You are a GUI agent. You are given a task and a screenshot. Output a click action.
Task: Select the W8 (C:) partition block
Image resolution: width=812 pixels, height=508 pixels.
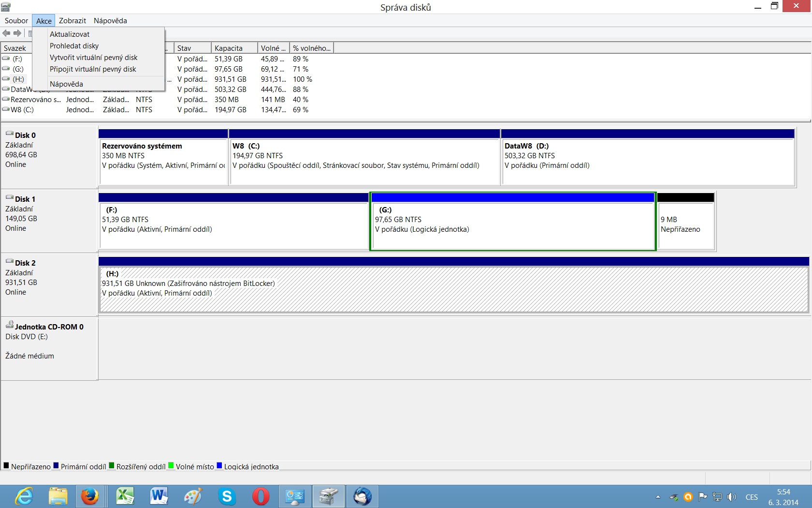tap(364, 157)
